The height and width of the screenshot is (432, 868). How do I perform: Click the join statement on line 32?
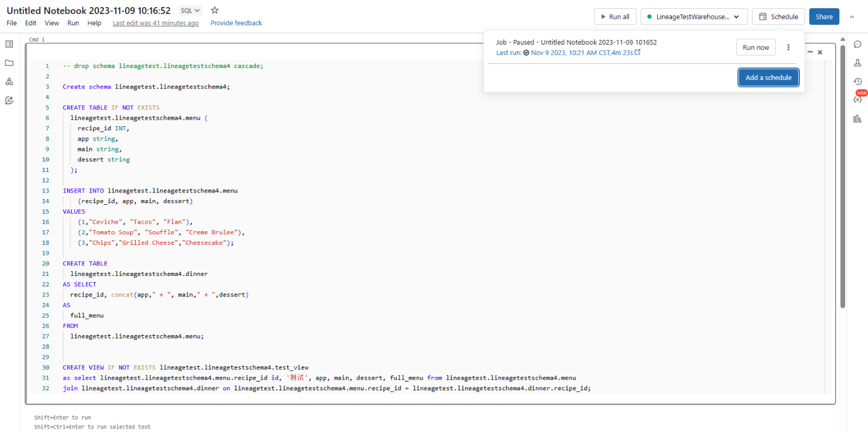327,388
